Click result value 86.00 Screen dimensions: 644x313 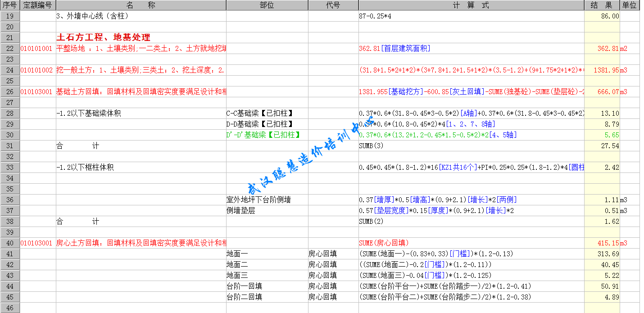point(602,16)
